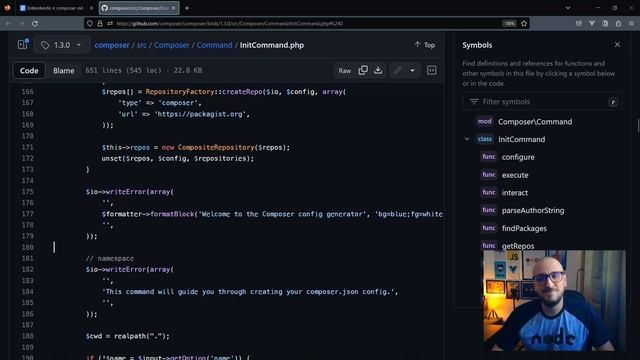Click the browser back arrow
Screen dimensions: 640x360
9,24
